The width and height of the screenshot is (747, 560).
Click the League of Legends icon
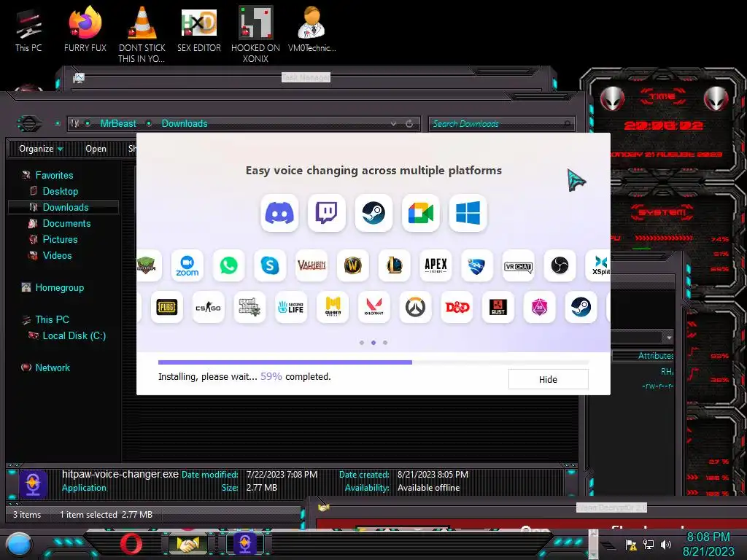[395, 265]
